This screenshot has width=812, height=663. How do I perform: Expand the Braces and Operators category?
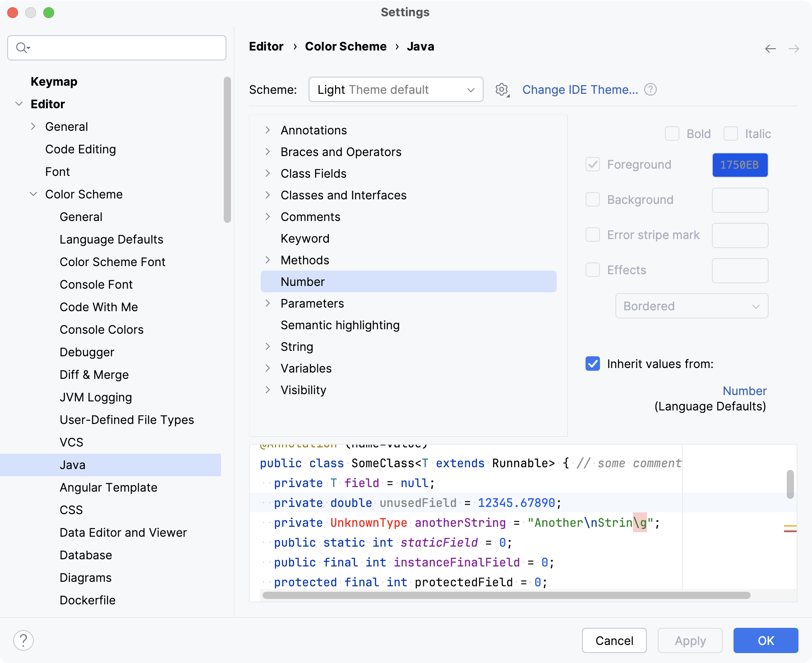pyautogui.click(x=268, y=152)
